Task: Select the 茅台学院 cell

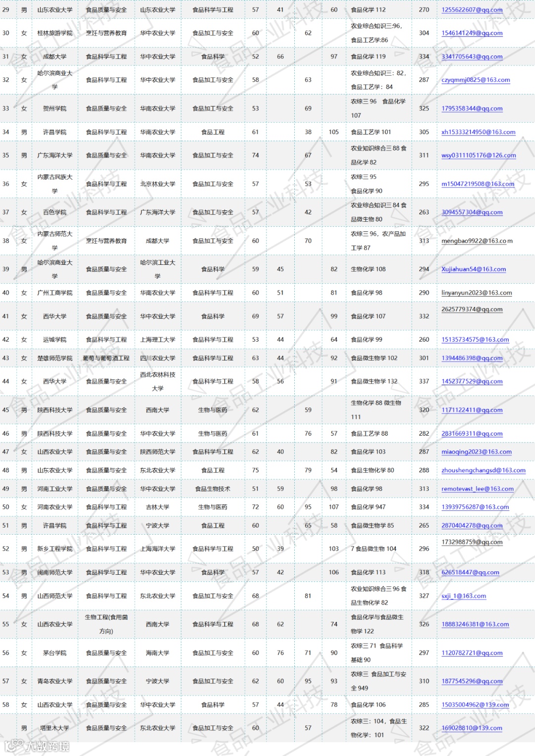Action: pos(54,653)
